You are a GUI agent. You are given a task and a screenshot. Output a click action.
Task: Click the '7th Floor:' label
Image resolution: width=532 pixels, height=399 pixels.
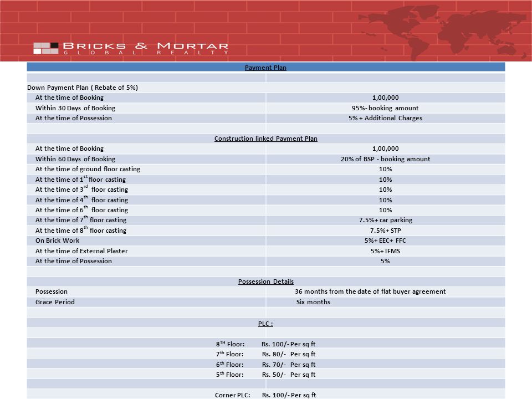coord(229,354)
